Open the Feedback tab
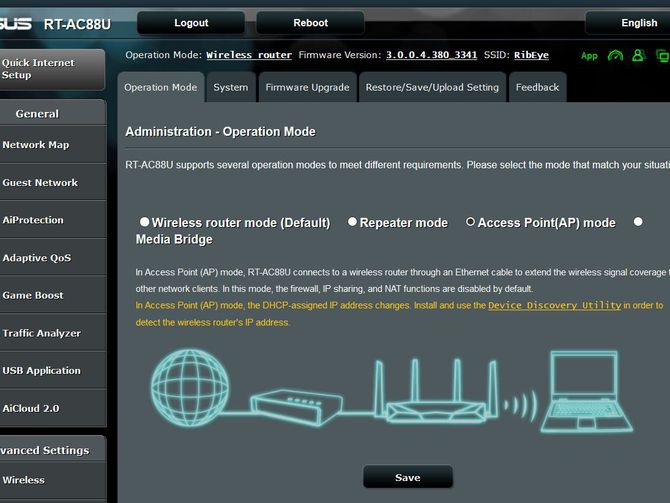Image resolution: width=670 pixels, height=503 pixels. point(537,87)
